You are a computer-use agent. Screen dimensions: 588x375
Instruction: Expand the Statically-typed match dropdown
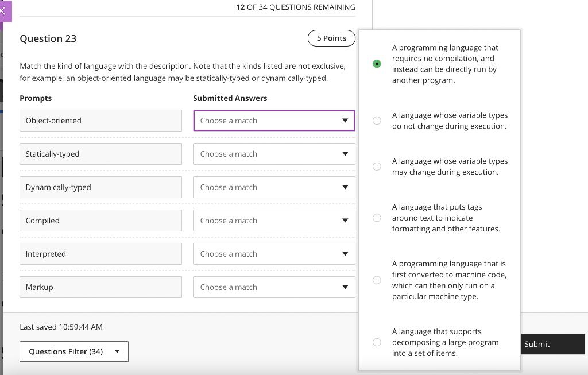pyautogui.click(x=274, y=154)
